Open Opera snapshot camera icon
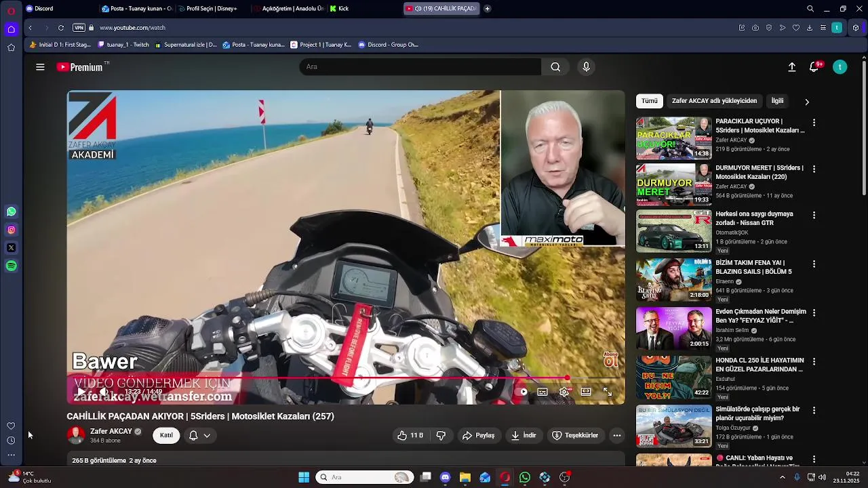Image resolution: width=868 pixels, height=488 pixels. click(755, 28)
